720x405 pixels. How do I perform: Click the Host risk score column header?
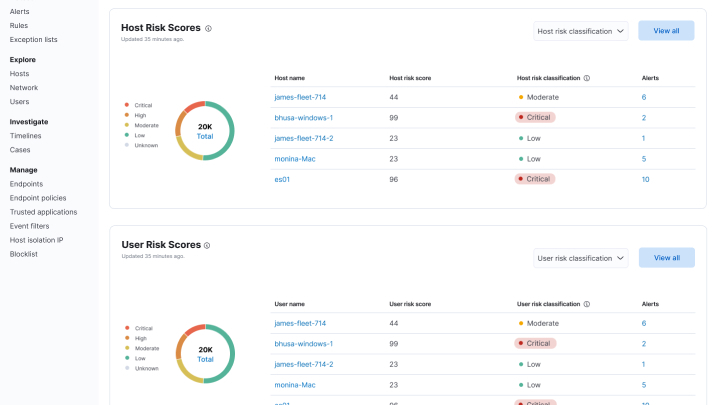point(409,78)
